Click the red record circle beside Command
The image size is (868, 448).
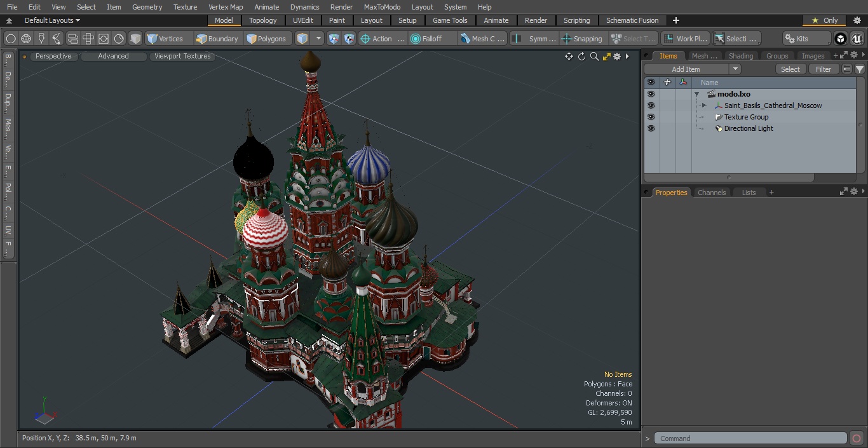tap(856, 438)
